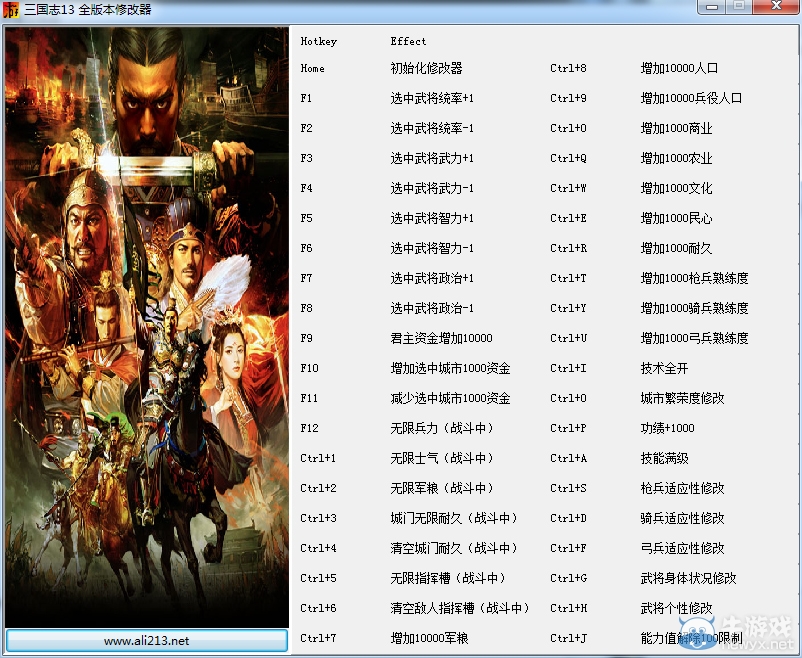Viewport: 802px width, 658px height.
Task: Select "武将个性修改" text
Action: (x=677, y=608)
